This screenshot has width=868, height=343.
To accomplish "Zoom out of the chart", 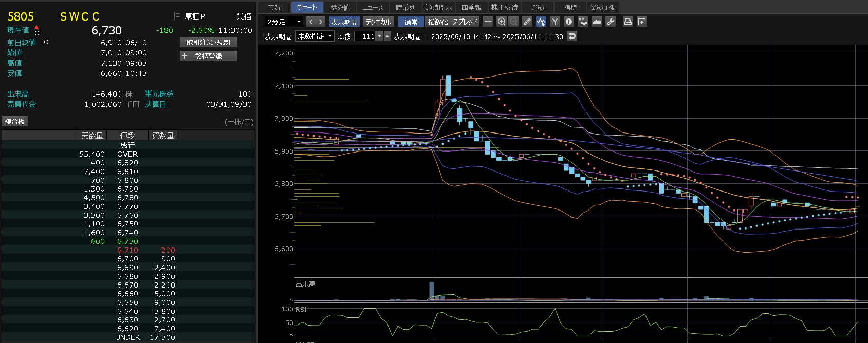I will pos(513,22).
